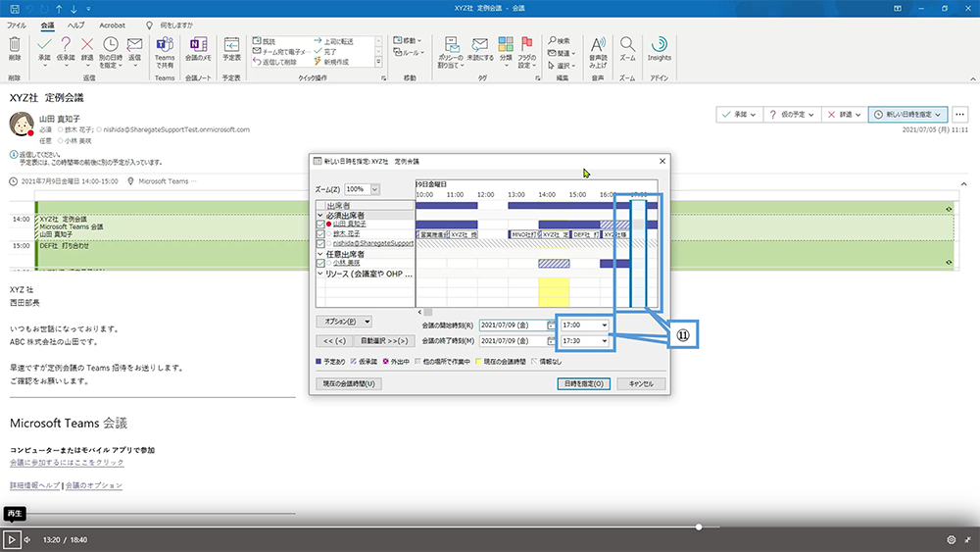Click the Tentative (仮承諾) question mark icon

pos(66,44)
